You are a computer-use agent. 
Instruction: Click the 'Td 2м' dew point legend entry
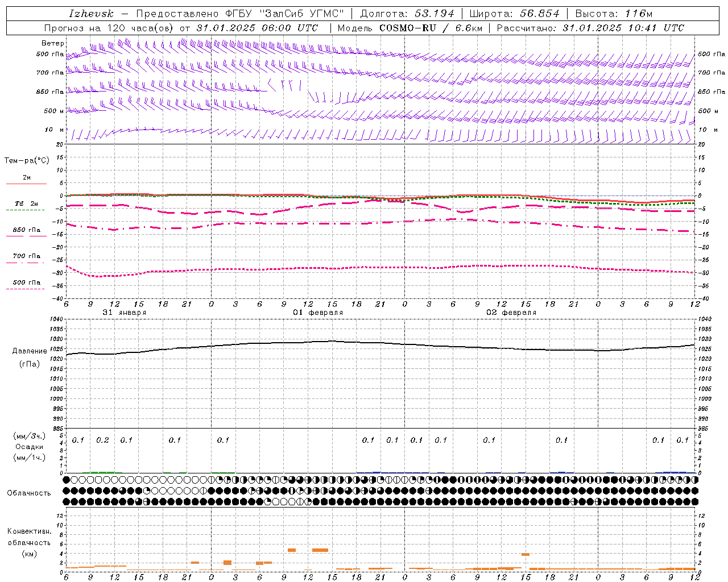(x=26, y=203)
